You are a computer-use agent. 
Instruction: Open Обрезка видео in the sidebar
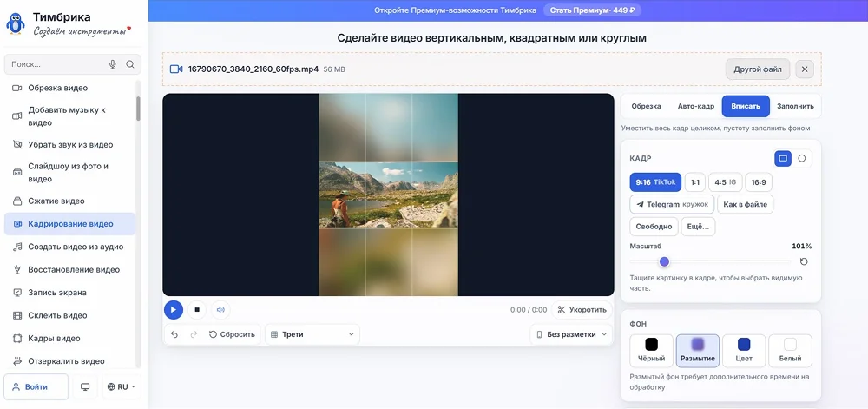pyautogui.click(x=69, y=88)
